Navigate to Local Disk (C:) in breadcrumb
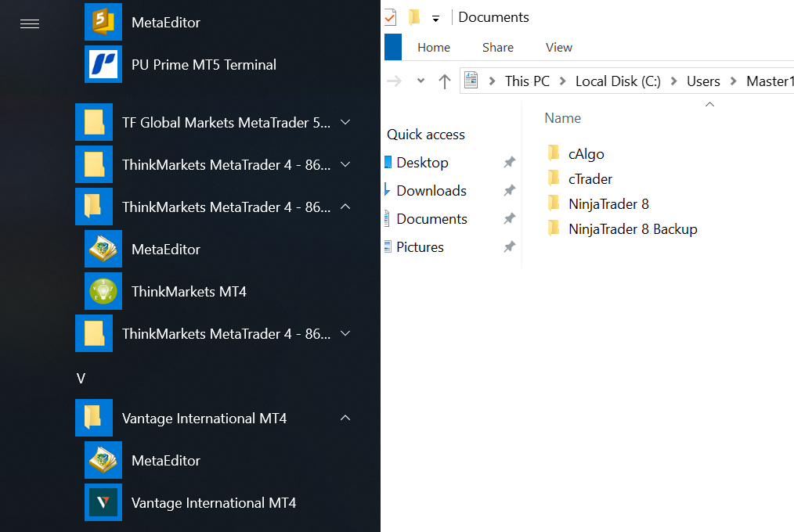The image size is (794, 532). coord(618,81)
